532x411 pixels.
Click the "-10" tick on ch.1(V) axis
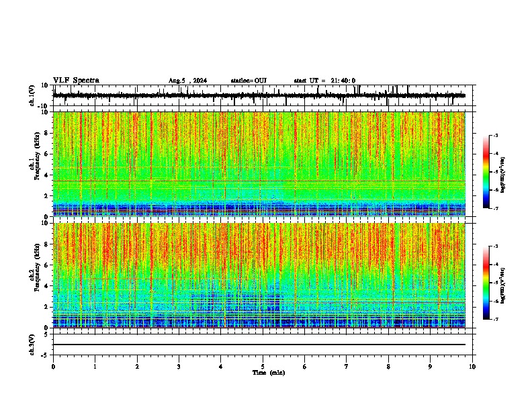point(43,106)
